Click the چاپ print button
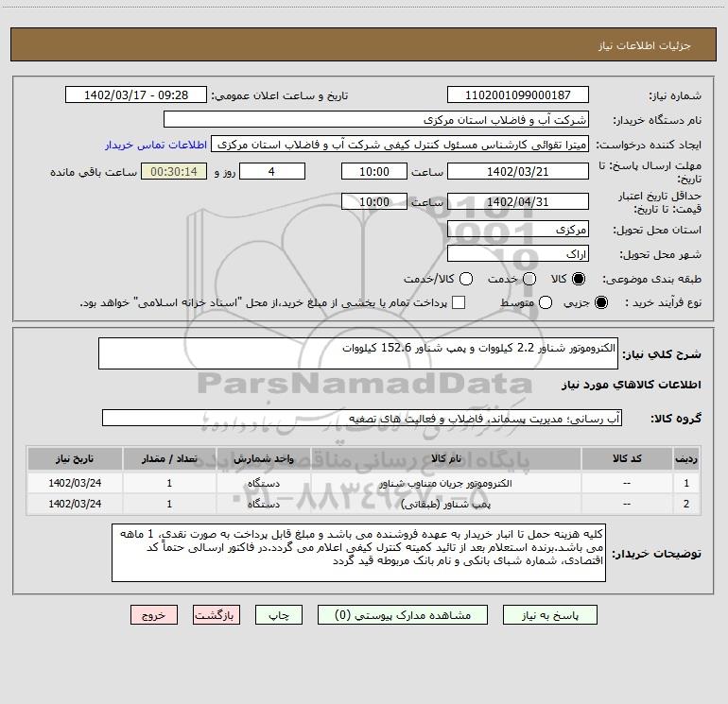 coord(279,615)
